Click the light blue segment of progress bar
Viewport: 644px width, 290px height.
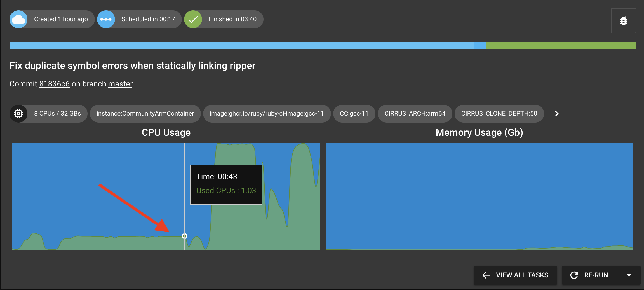pyautogui.click(x=241, y=46)
